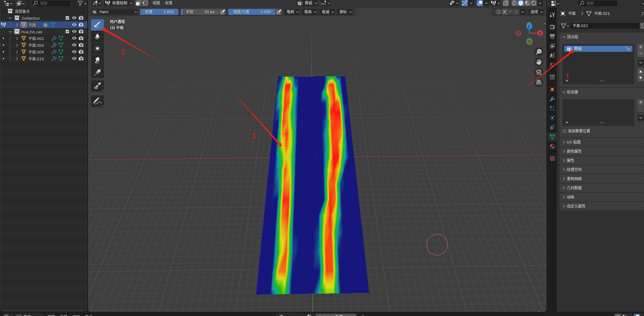The height and width of the screenshot is (316, 644).
Task: Click the zoom view magnifier icon
Action: point(539,52)
